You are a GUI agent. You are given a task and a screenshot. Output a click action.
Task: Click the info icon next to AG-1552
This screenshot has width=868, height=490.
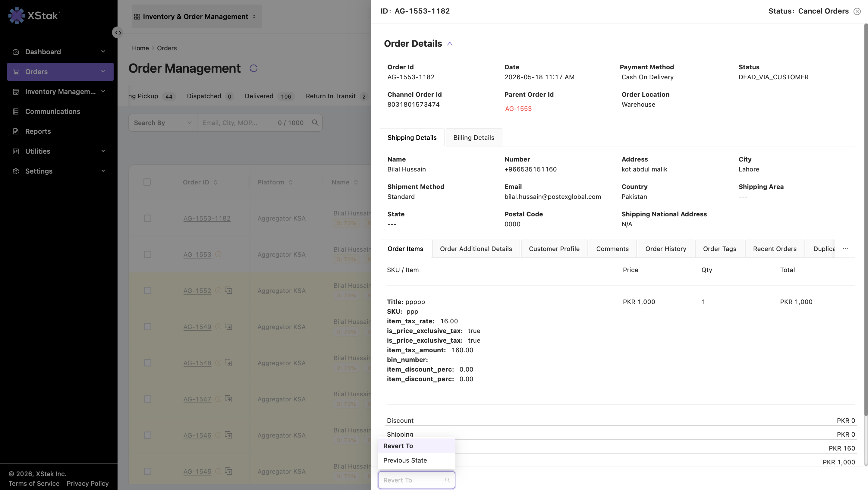(218, 291)
